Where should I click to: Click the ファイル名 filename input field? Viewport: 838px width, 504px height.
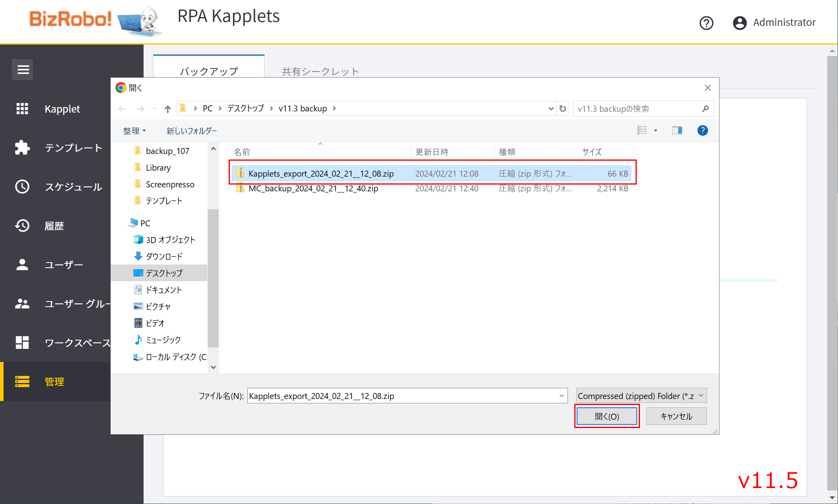[x=402, y=396]
